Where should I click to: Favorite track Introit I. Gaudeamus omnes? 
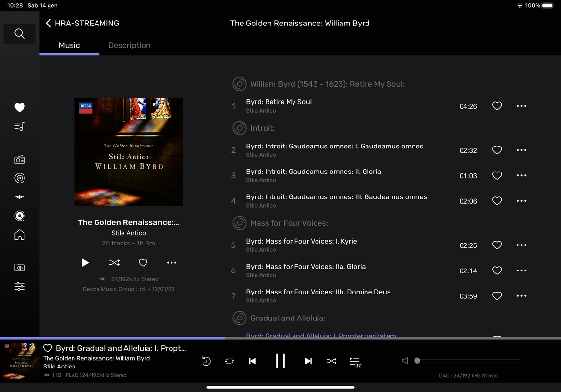[497, 150]
